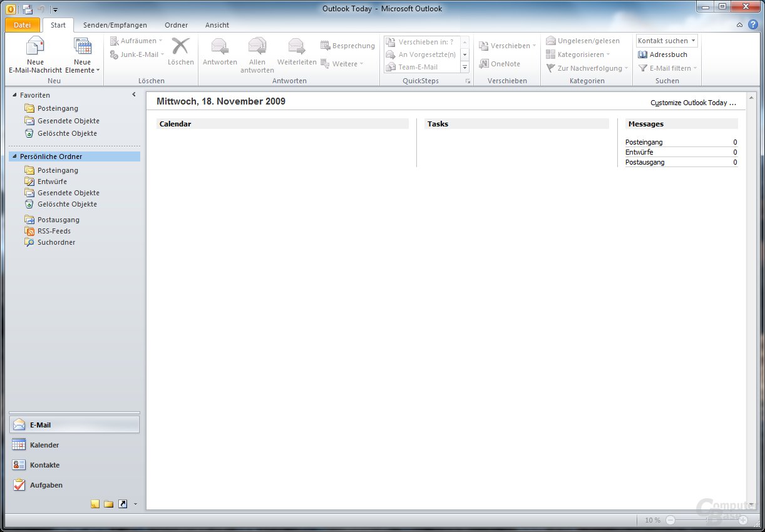
Task: Open the Entwürfe folder
Action: [52, 182]
